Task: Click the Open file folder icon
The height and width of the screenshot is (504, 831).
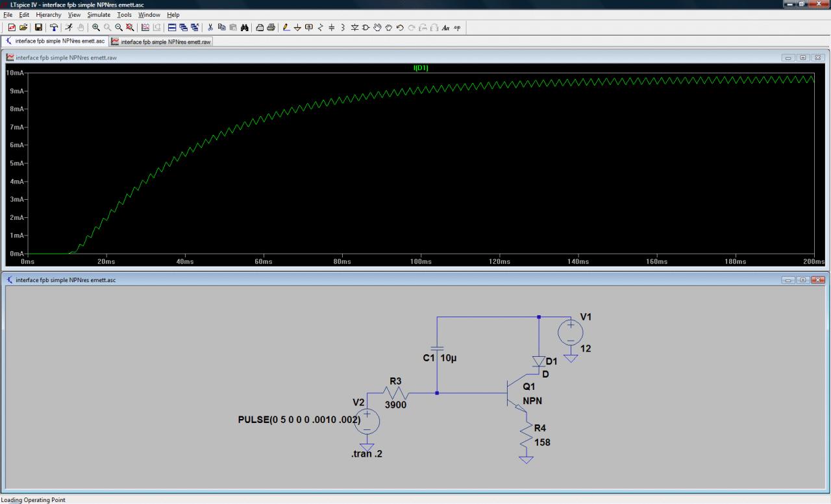Action: 23,27
